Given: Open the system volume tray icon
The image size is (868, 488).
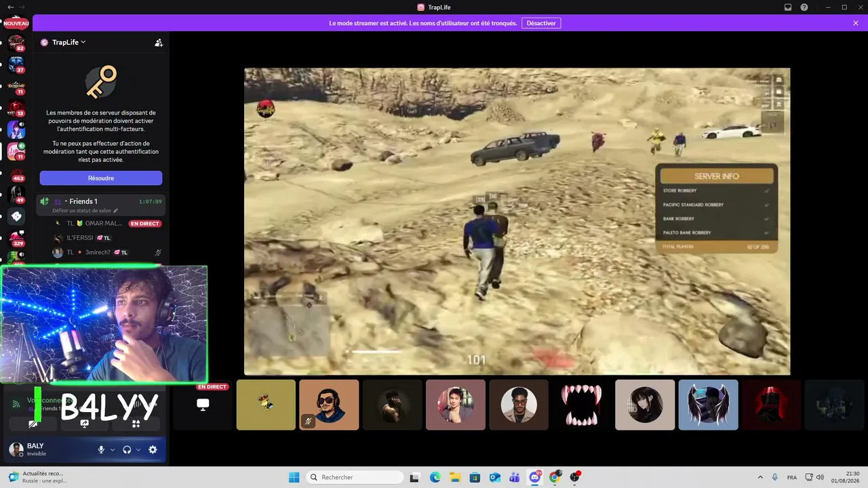Looking at the screenshot, I should 820,477.
